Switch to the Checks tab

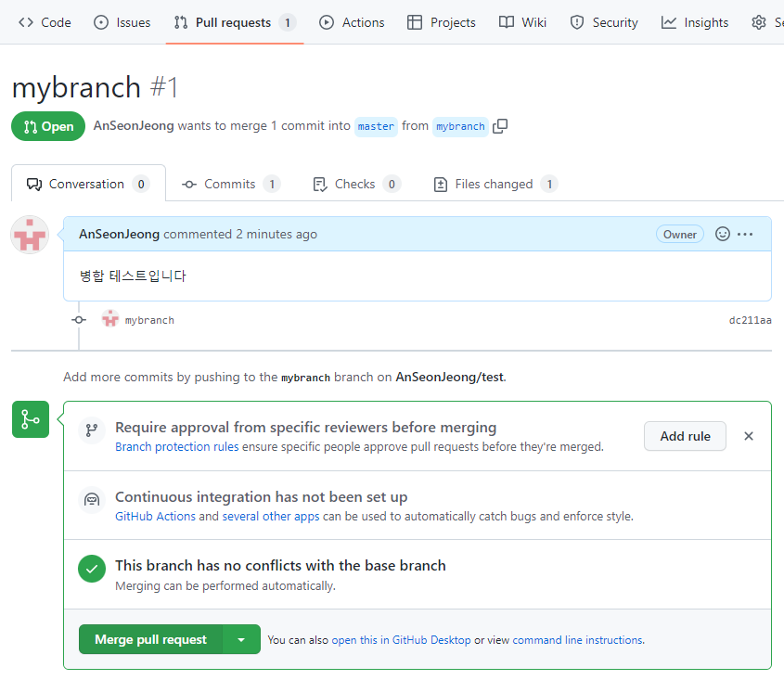[356, 184]
